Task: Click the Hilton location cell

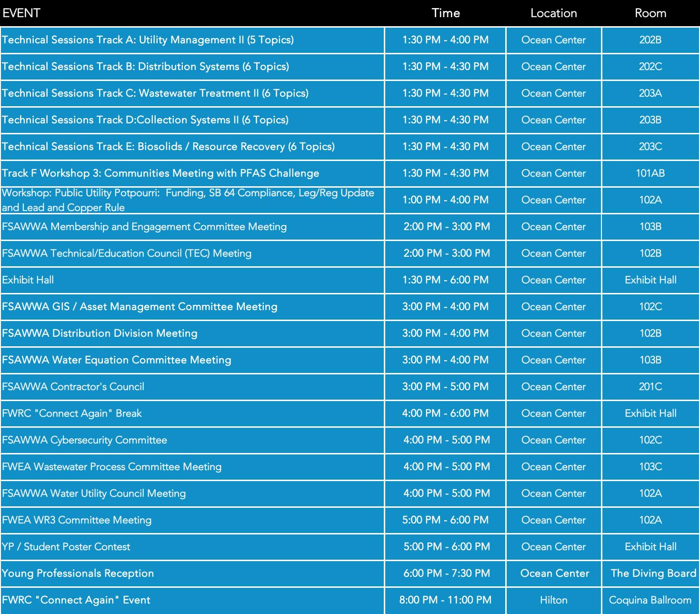Action: [554, 600]
